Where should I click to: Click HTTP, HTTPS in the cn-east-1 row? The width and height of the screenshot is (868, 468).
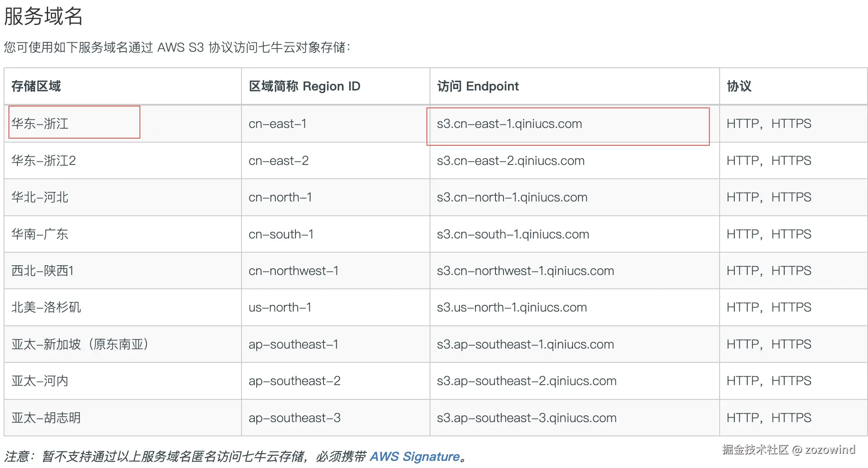(x=769, y=123)
